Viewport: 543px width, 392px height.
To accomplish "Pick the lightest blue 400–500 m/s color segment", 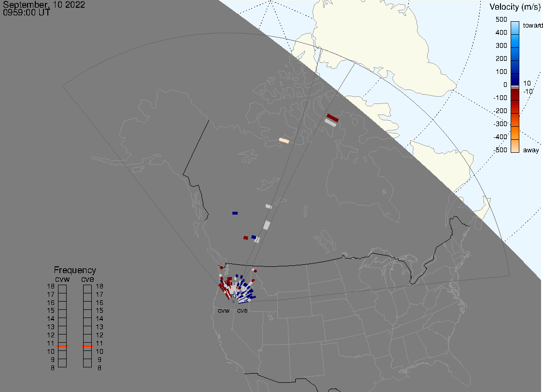I will [x=515, y=28].
